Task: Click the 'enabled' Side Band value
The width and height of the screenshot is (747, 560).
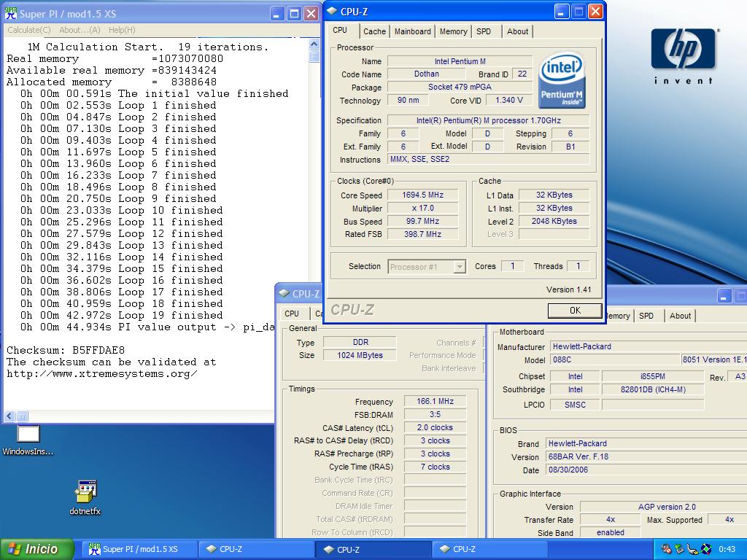Action: [611, 532]
